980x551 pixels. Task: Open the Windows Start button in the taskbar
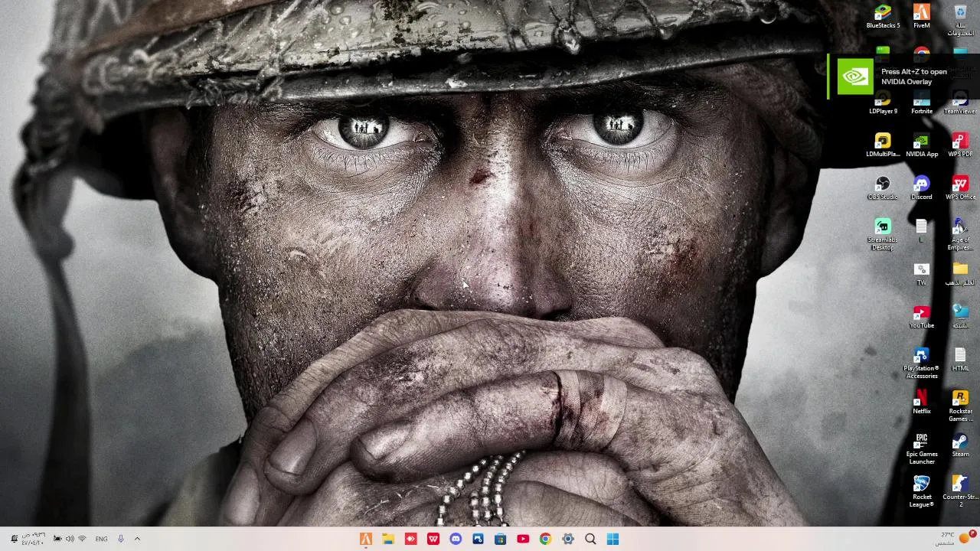[612, 539]
